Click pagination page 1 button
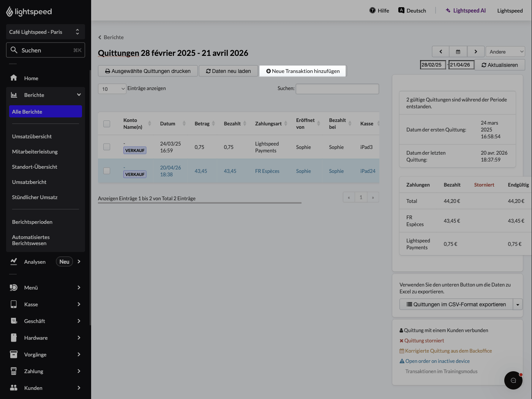The image size is (532, 399). click(361, 197)
